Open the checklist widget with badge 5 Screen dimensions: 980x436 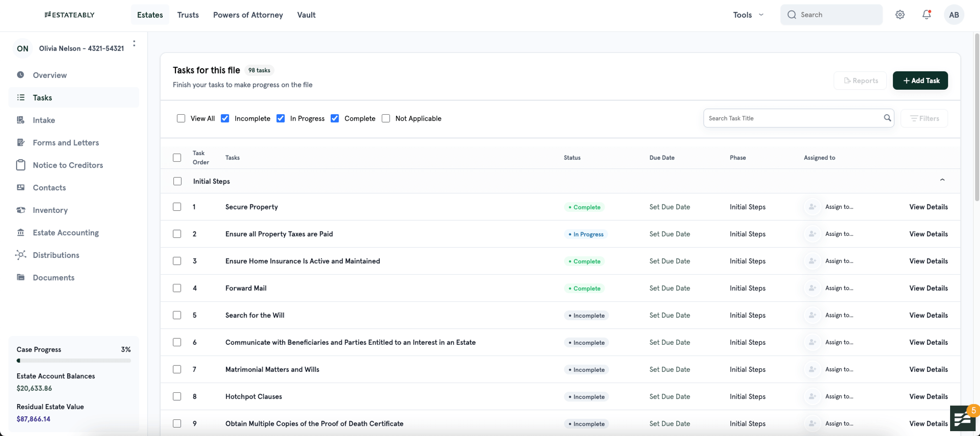962,418
